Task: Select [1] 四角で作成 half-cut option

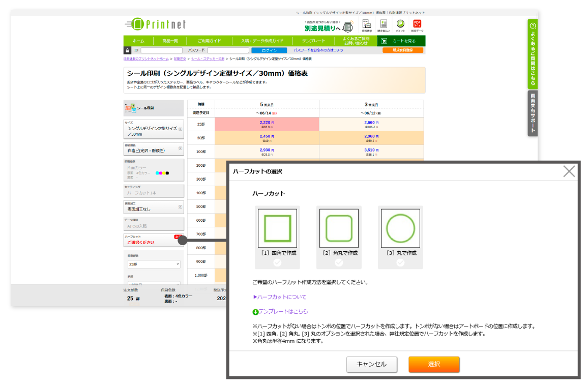Action: (278, 238)
